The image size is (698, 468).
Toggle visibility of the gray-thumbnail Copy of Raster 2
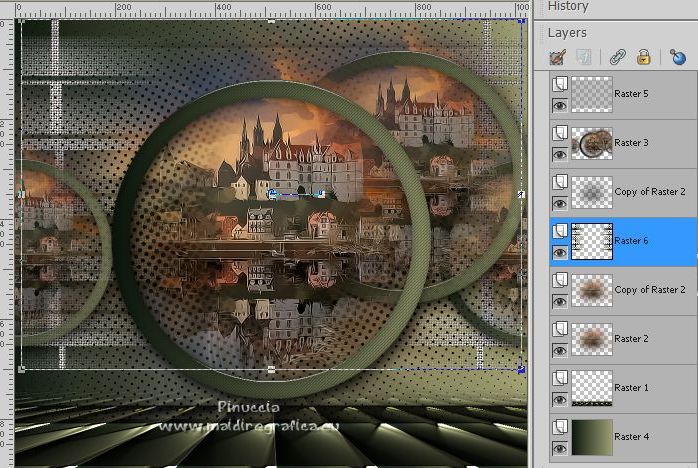(x=560, y=203)
